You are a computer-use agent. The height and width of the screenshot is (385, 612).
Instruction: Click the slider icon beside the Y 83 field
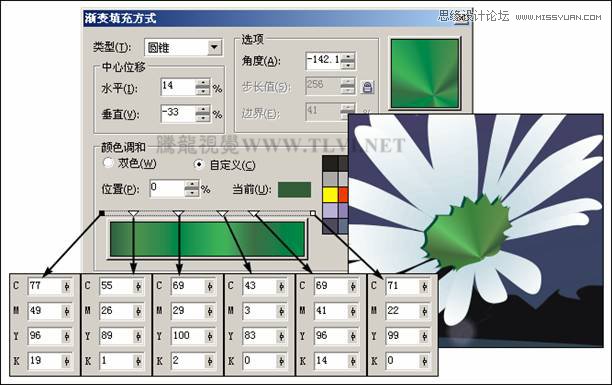tap(281, 337)
